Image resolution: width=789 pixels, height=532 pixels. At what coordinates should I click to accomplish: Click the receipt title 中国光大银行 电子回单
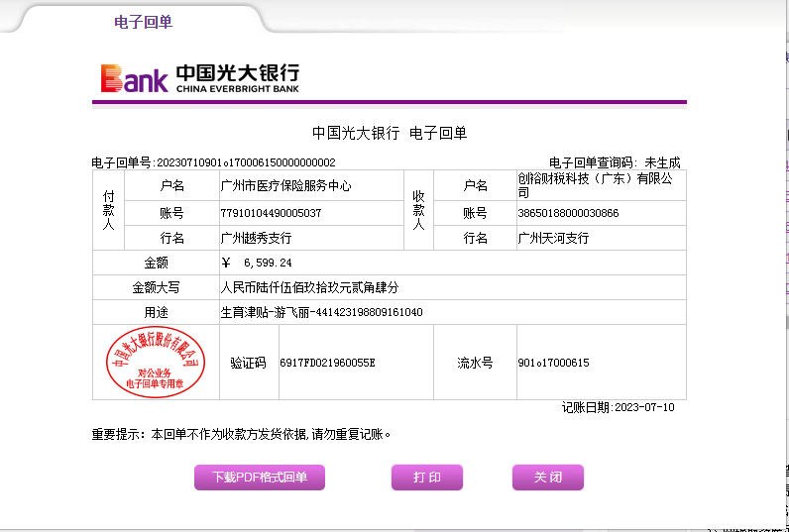(390, 134)
